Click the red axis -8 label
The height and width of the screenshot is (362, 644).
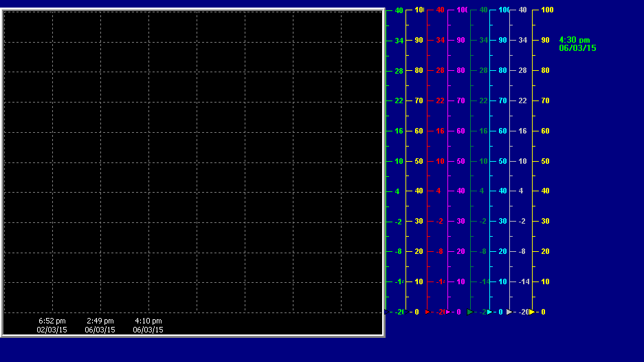tap(439, 251)
